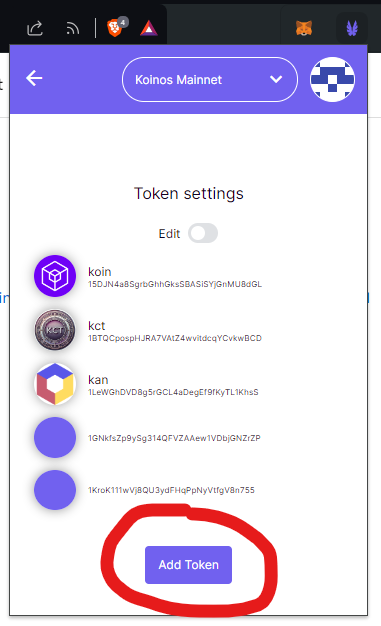Open the account avatar identicon
Viewport: 381px width, 626px height.
(x=332, y=79)
